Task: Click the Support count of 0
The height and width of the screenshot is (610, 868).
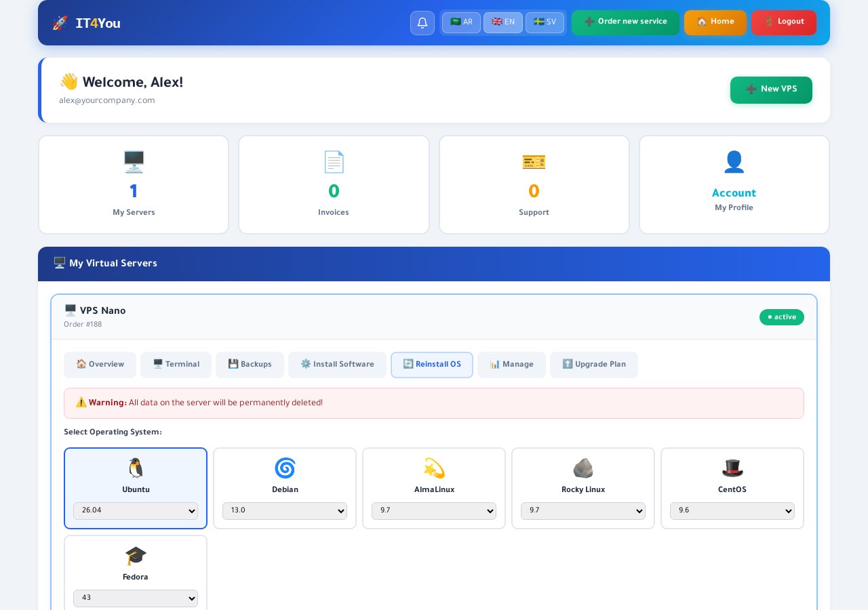Action: [534, 192]
